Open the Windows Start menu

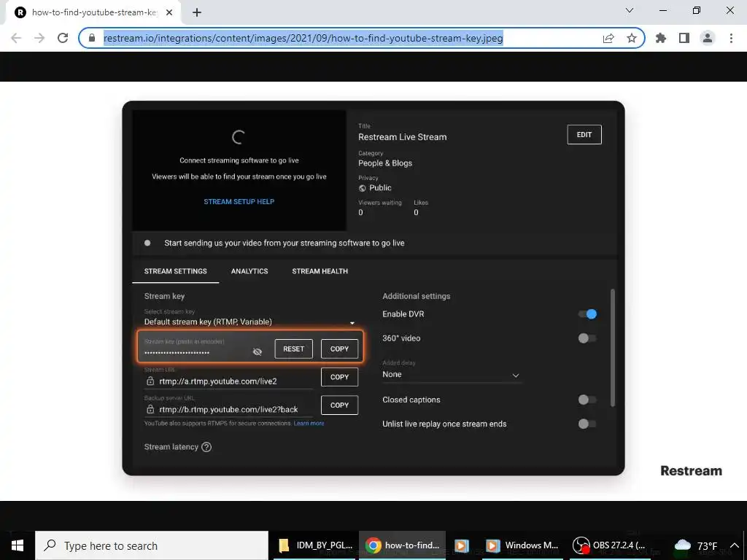[18, 545]
